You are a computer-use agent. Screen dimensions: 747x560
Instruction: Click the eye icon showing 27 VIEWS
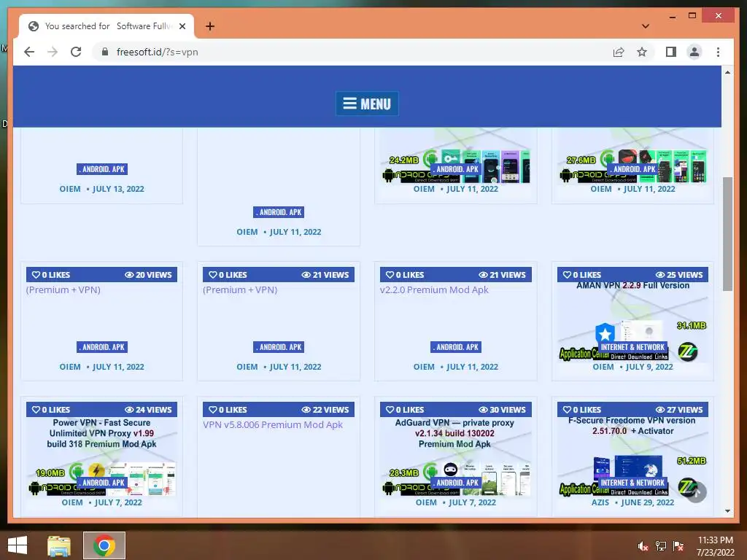[x=660, y=410]
